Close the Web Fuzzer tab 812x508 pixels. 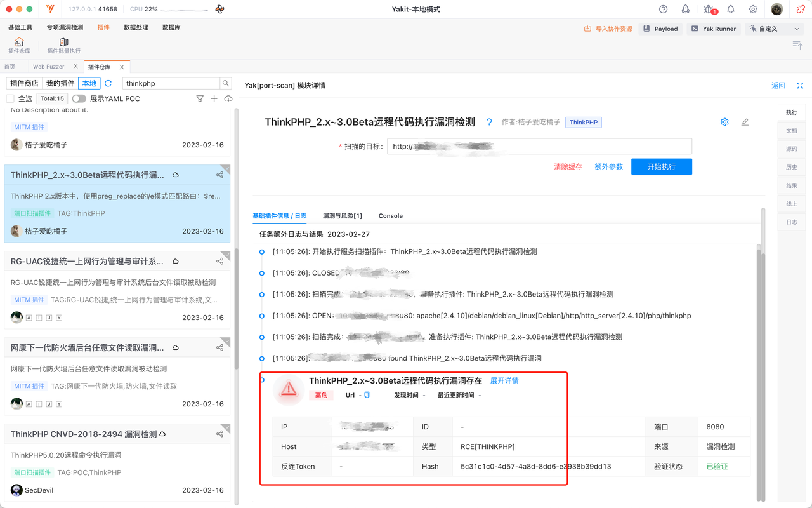coord(75,66)
